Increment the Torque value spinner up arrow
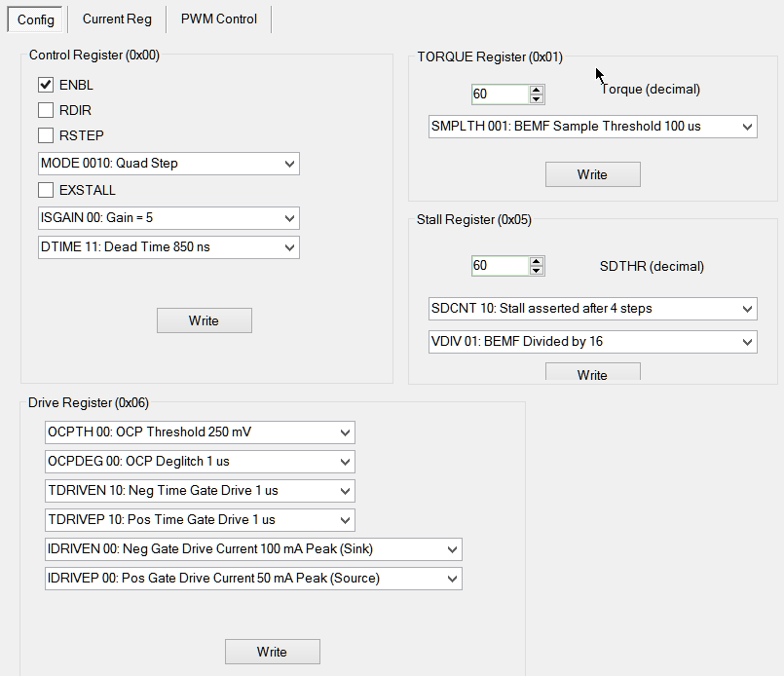Viewport: 784px width, 676px height. coord(537,90)
